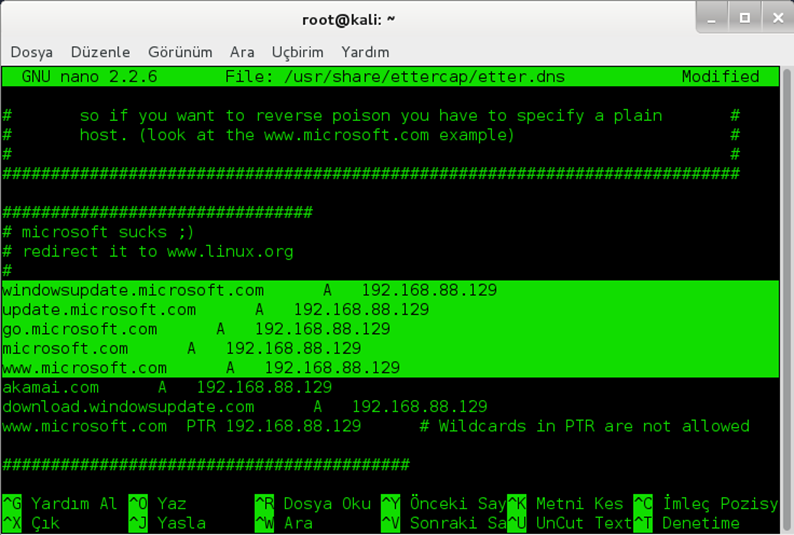Click the GNU nano 2.2.6 label

[x=89, y=76]
